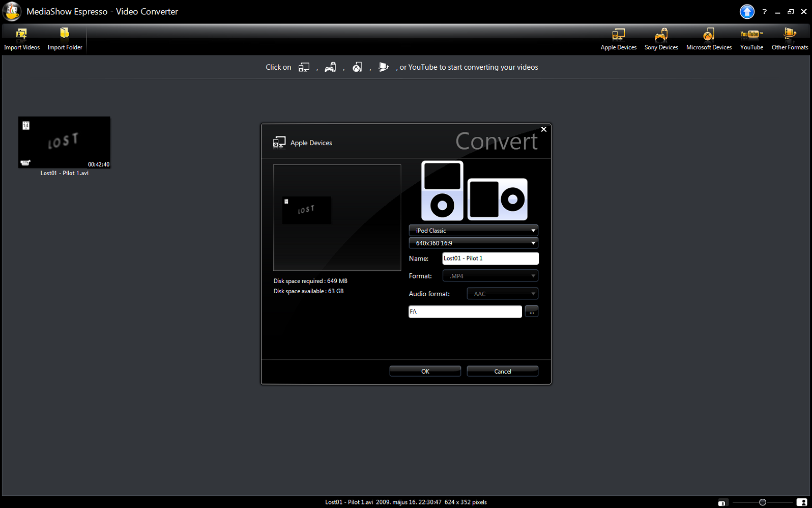Click the Name field with Lost01 - Pilot 1
This screenshot has width=812, height=508.
(490, 259)
